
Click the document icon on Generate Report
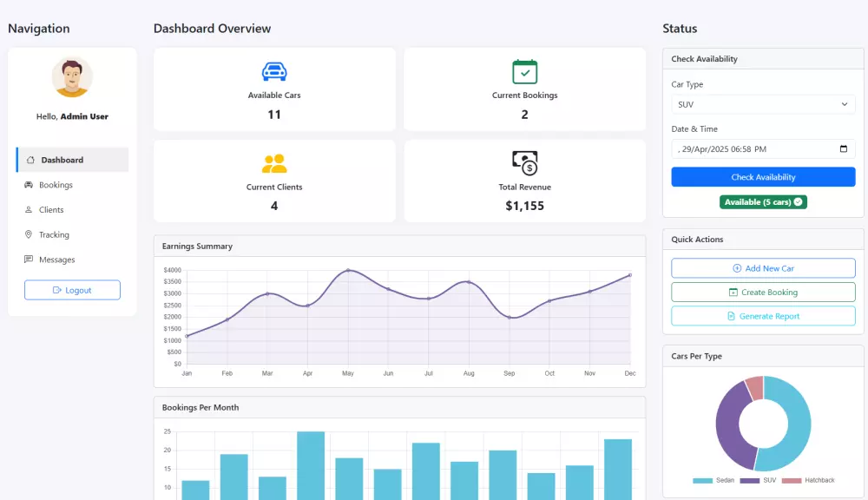coord(731,316)
